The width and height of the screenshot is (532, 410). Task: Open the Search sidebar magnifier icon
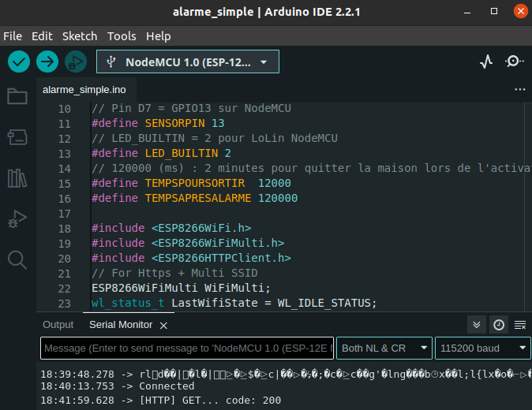(17, 260)
